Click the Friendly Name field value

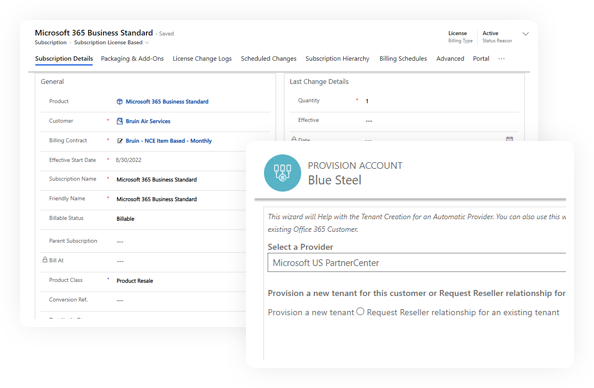click(156, 199)
